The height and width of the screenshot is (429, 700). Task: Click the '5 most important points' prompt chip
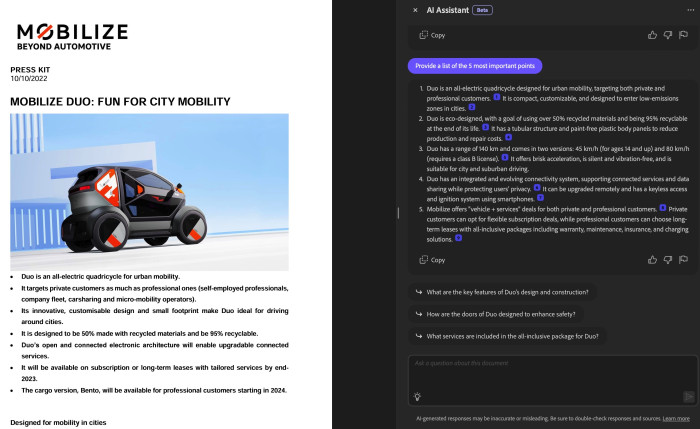(x=475, y=66)
